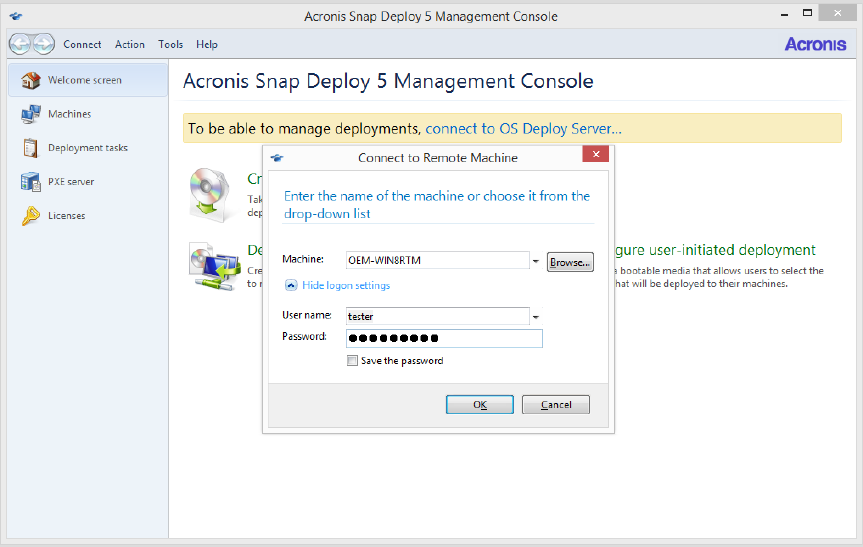The image size is (863, 547).
Task: Open the Action menu
Action: coord(130,44)
